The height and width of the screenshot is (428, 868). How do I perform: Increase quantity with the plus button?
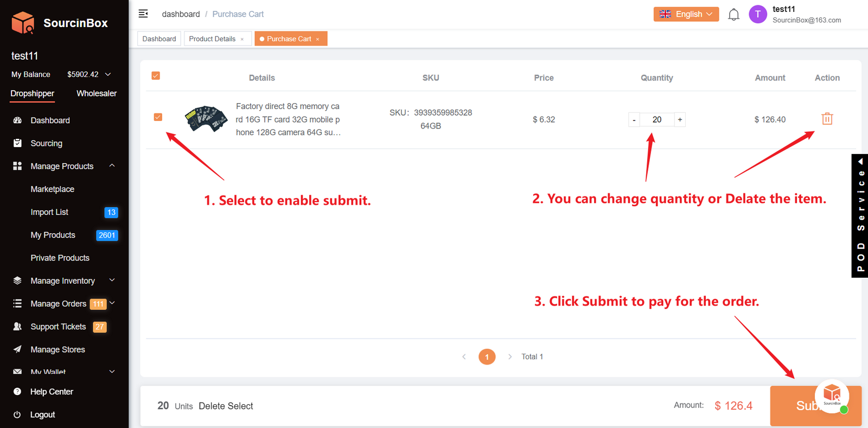tap(680, 119)
